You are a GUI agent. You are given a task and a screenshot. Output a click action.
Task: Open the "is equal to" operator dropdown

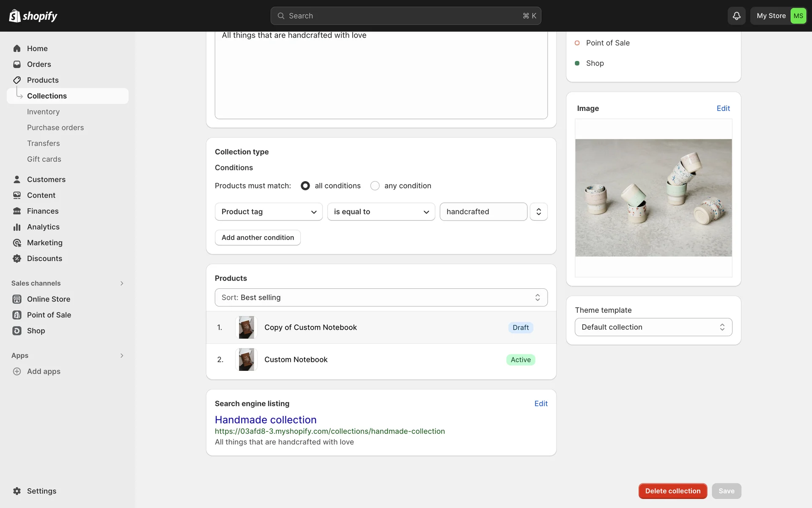click(x=381, y=212)
